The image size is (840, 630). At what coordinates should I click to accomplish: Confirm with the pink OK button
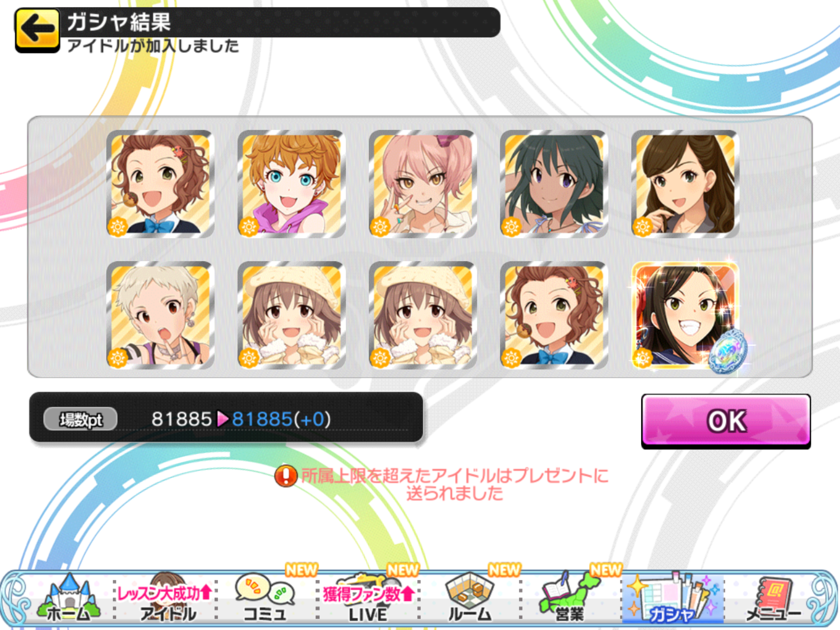[x=726, y=421]
